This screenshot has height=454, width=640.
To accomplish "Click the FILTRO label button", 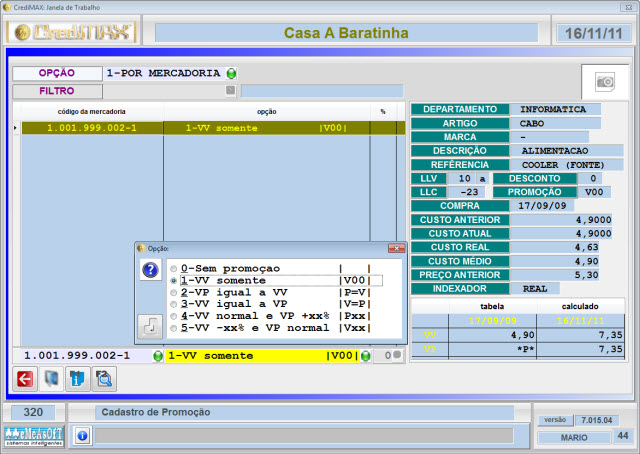I will point(57,91).
